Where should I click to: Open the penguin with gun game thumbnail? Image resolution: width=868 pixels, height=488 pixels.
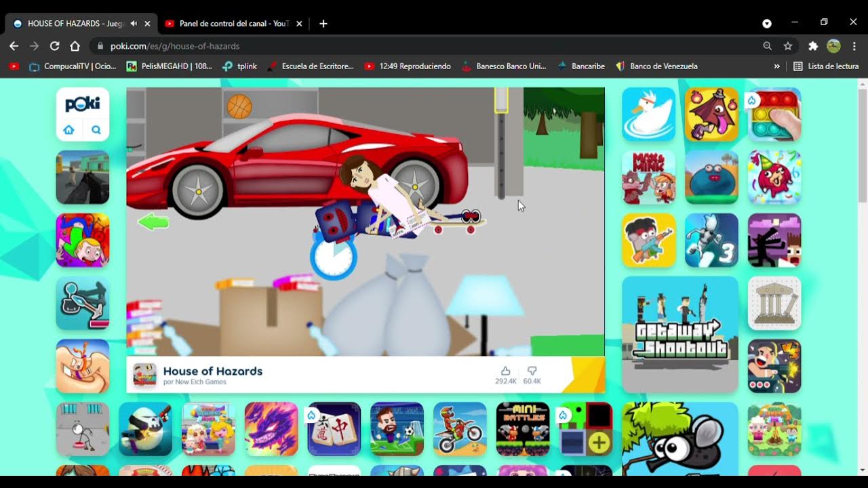pos(146,429)
